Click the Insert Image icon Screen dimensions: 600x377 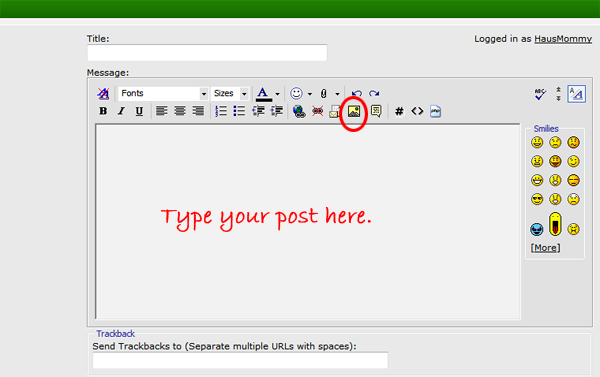354,111
